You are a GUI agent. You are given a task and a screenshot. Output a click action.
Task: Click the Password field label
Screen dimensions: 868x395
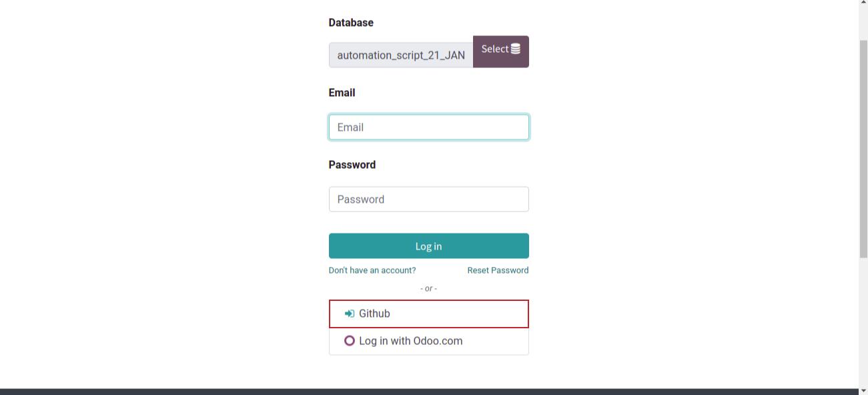point(352,165)
